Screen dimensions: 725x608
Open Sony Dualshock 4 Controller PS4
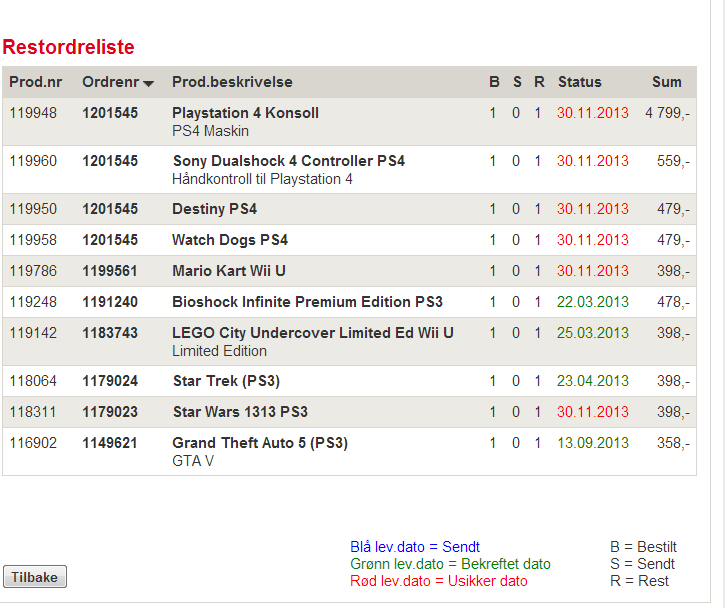coord(289,161)
